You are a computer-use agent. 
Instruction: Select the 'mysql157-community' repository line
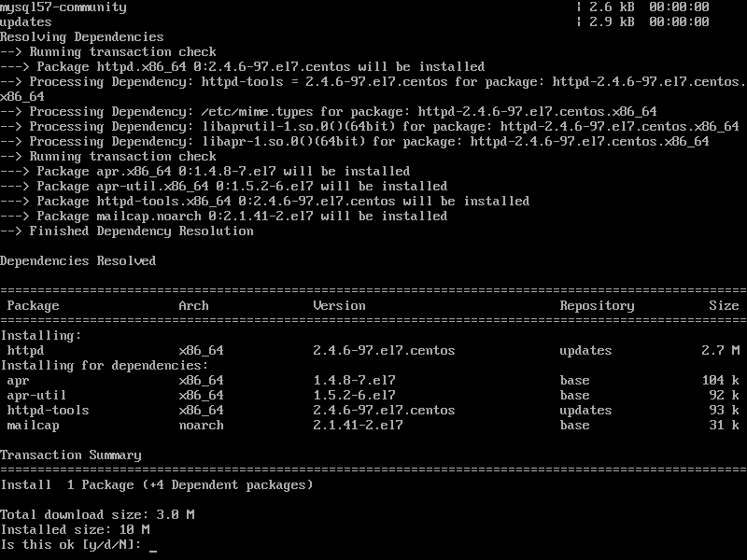point(63,7)
